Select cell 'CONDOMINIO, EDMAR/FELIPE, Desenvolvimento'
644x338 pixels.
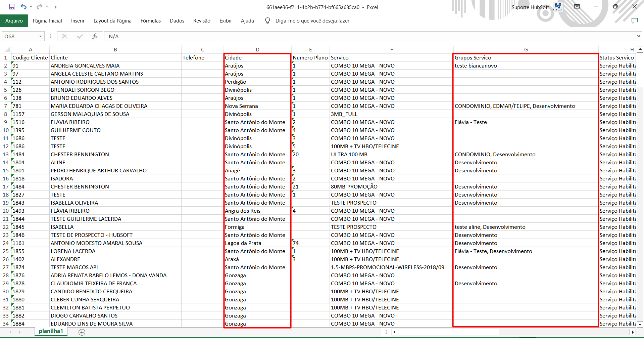point(526,106)
